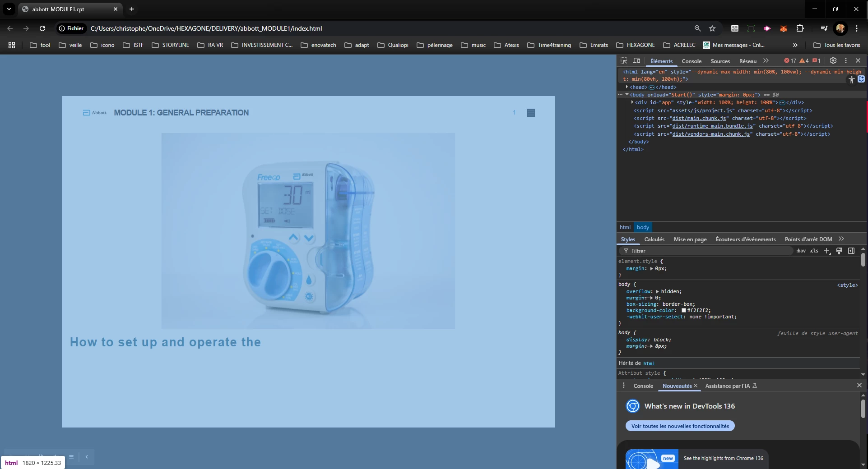Close the DevTools panel
This screenshot has height=469, width=868.
point(858,60)
